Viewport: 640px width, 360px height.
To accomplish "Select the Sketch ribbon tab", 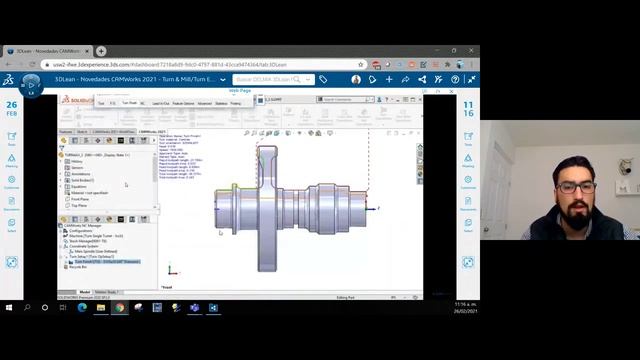I will 82,132.
